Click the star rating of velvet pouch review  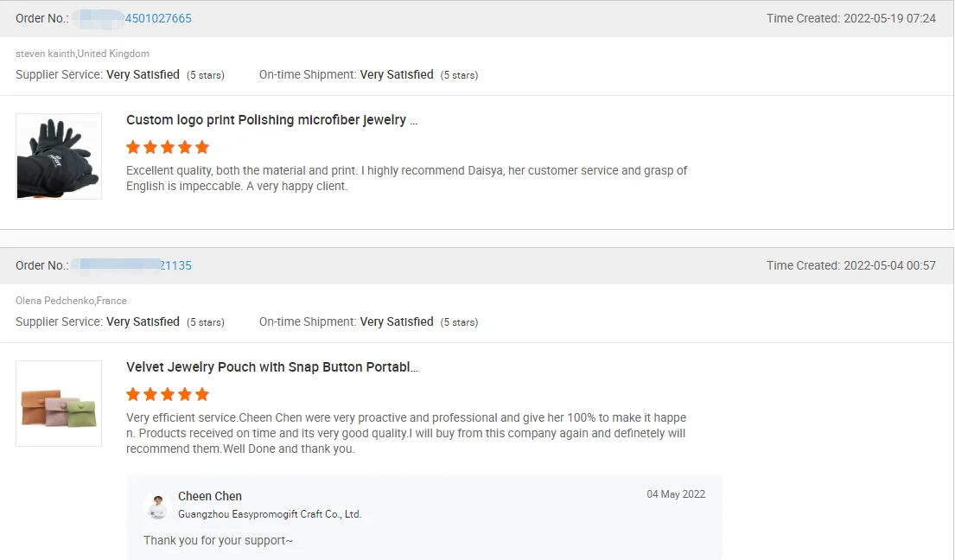click(x=168, y=394)
